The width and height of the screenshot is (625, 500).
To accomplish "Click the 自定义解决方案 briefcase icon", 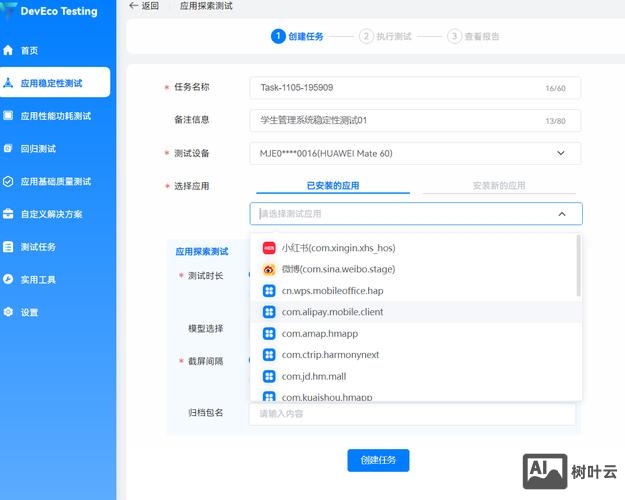I will (8, 214).
